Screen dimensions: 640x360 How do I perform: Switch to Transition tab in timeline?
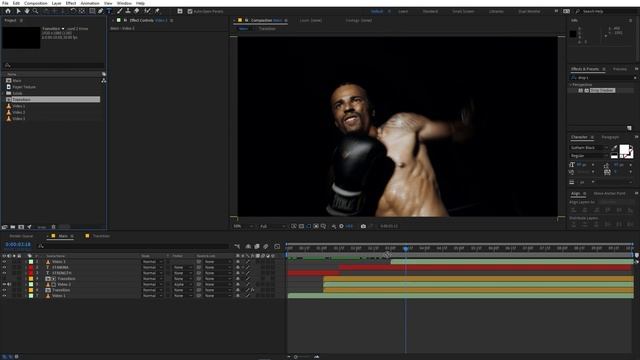tap(101, 236)
